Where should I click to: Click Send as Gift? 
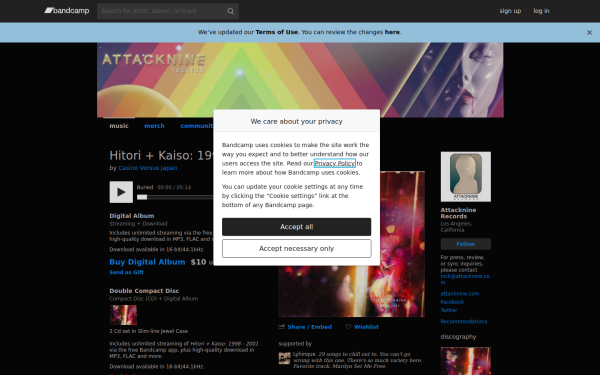click(126, 272)
